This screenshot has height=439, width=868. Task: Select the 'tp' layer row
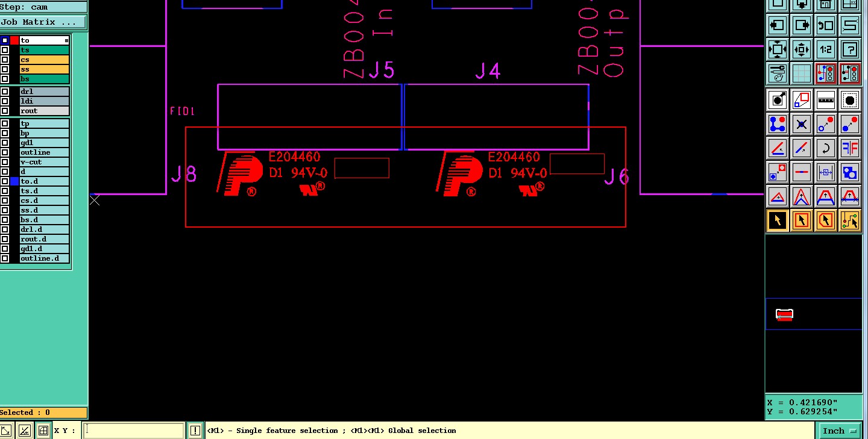pyautogui.click(x=45, y=123)
